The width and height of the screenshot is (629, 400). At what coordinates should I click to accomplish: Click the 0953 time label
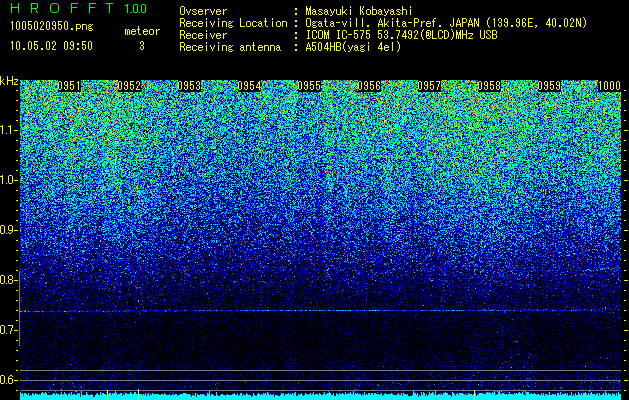click(x=189, y=86)
